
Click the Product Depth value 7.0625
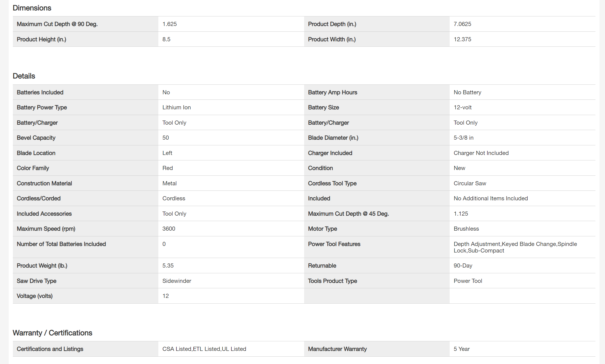coord(462,24)
